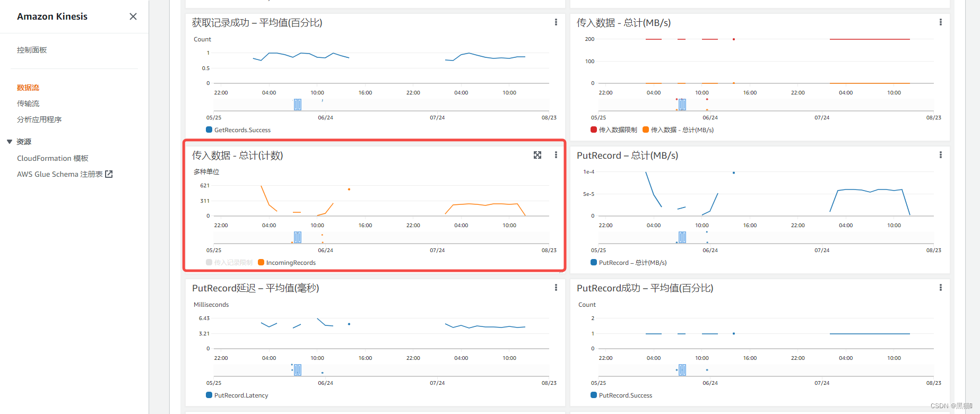
Task: Open the 控制面板 dashboard link
Action: coord(32,50)
